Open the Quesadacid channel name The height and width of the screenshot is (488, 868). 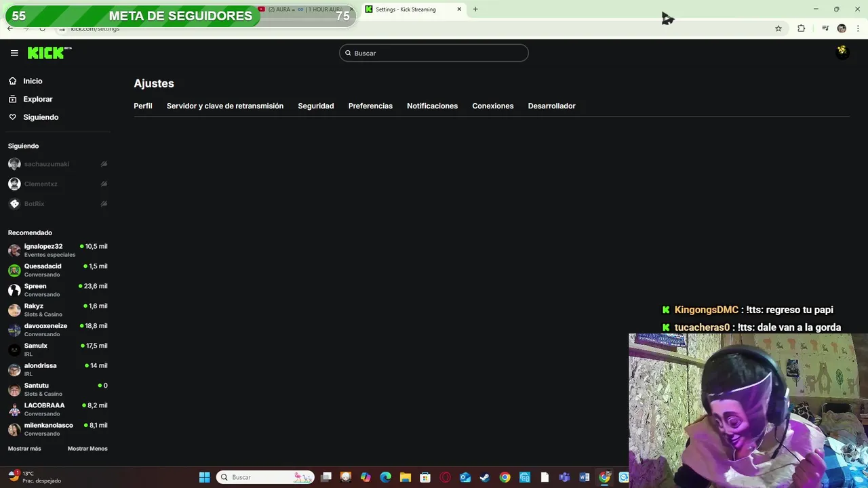43,266
